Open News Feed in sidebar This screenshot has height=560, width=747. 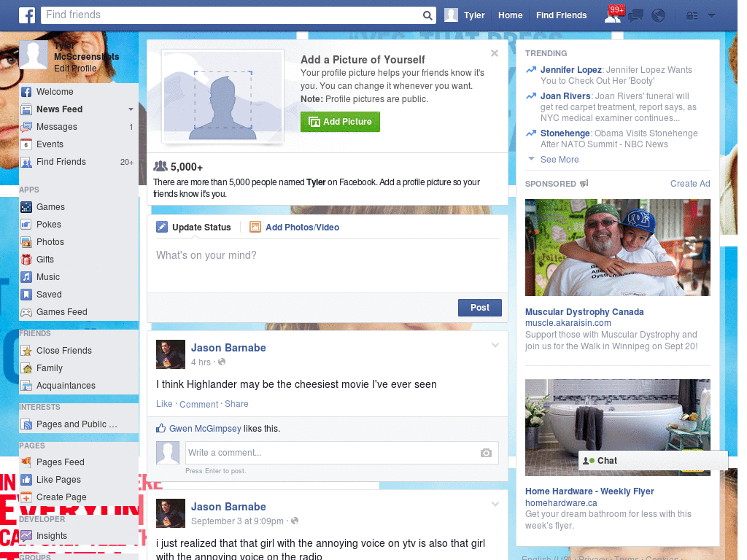[60, 109]
